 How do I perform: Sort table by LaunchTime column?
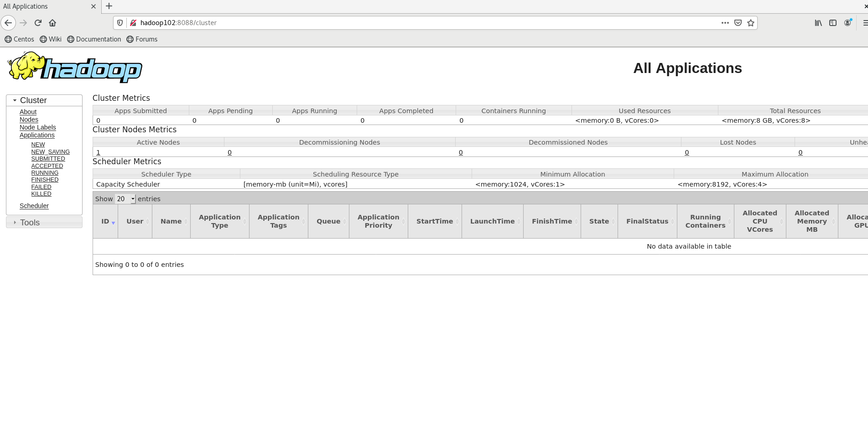[x=493, y=221]
